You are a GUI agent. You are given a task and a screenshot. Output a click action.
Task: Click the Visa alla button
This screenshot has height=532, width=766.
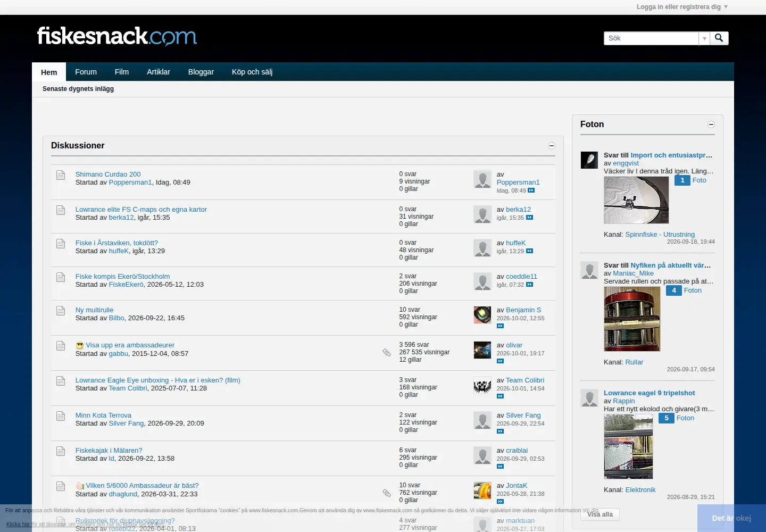600,514
